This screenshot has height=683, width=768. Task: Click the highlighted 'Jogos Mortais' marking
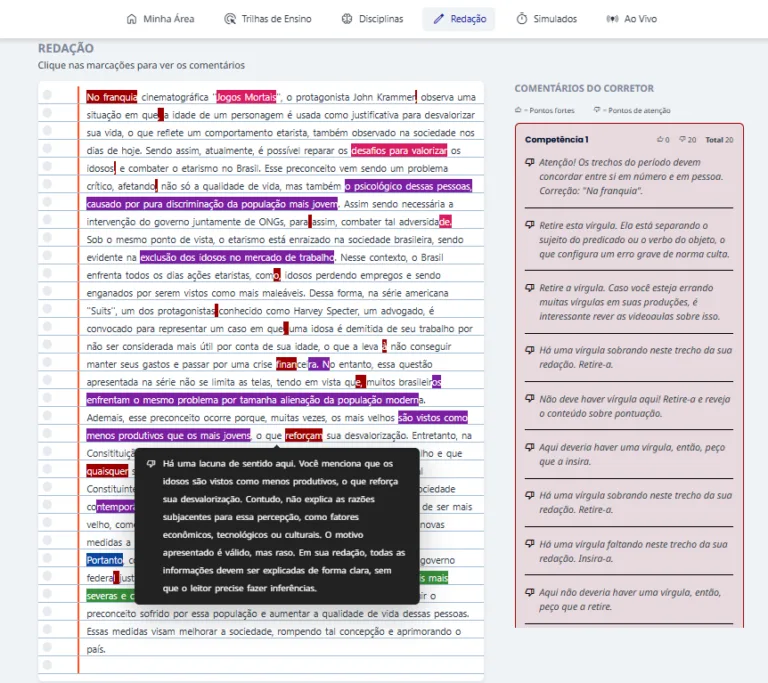(x=246, y=97)
